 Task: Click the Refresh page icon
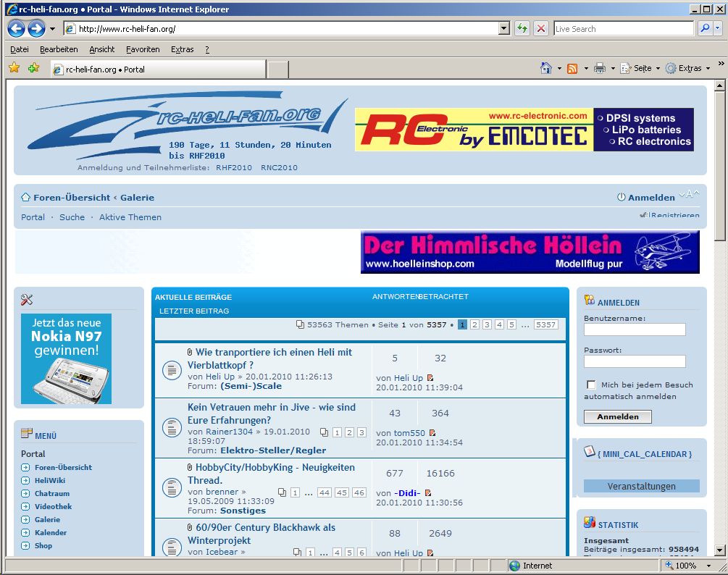point(522,29)
